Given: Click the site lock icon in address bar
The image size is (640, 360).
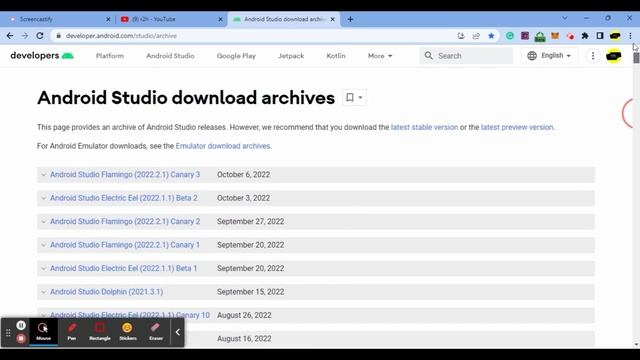Looking at the screenshot, I should [x=58, y=36].
